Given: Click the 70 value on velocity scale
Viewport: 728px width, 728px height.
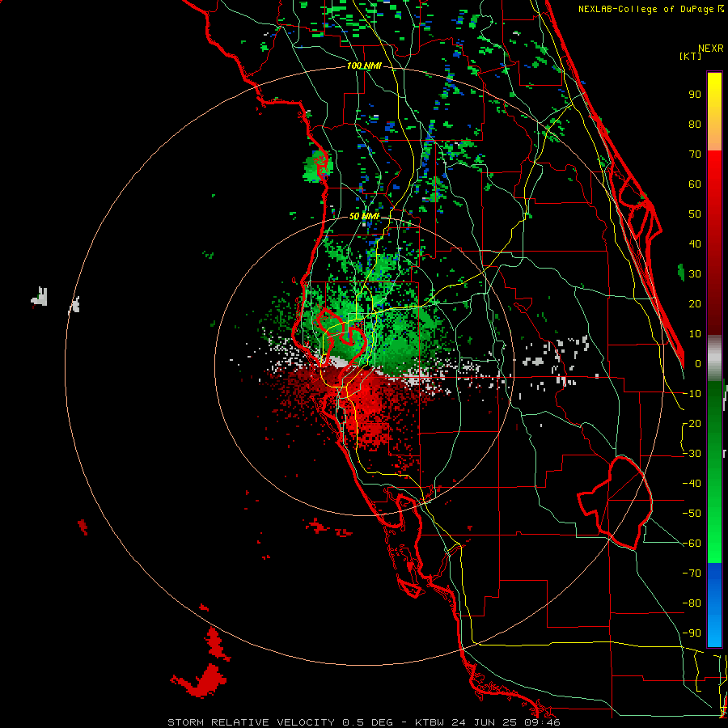Looking at the screenshot, I should [695, 154].
